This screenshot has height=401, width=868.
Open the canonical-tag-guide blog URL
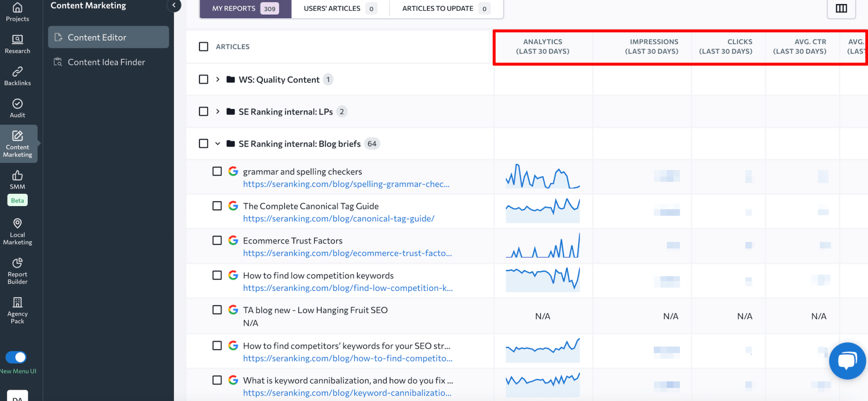point(338,219)
